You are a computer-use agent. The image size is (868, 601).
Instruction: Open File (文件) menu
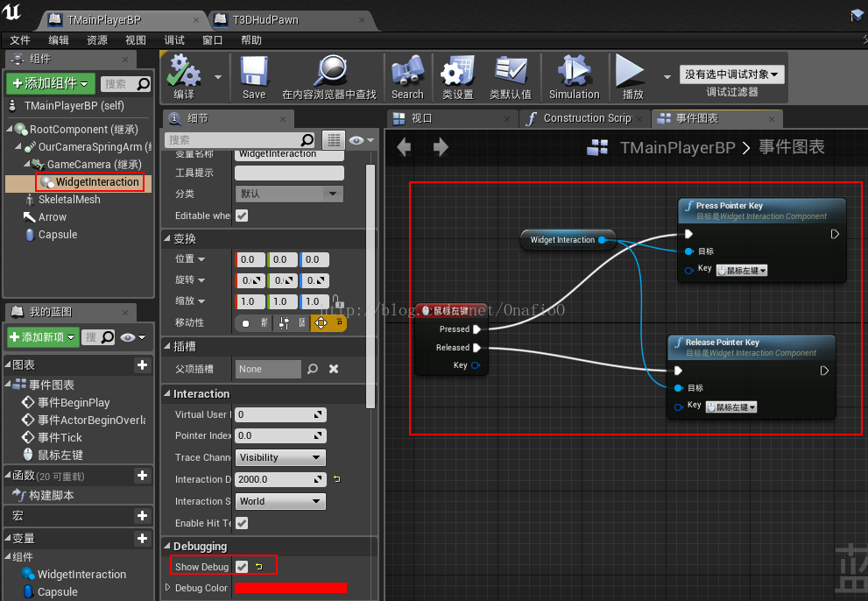coord(20,40)
